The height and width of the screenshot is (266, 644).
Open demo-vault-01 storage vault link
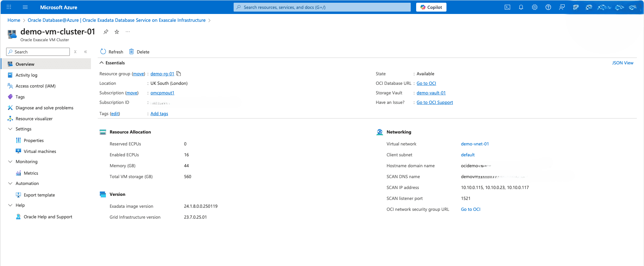431,93
